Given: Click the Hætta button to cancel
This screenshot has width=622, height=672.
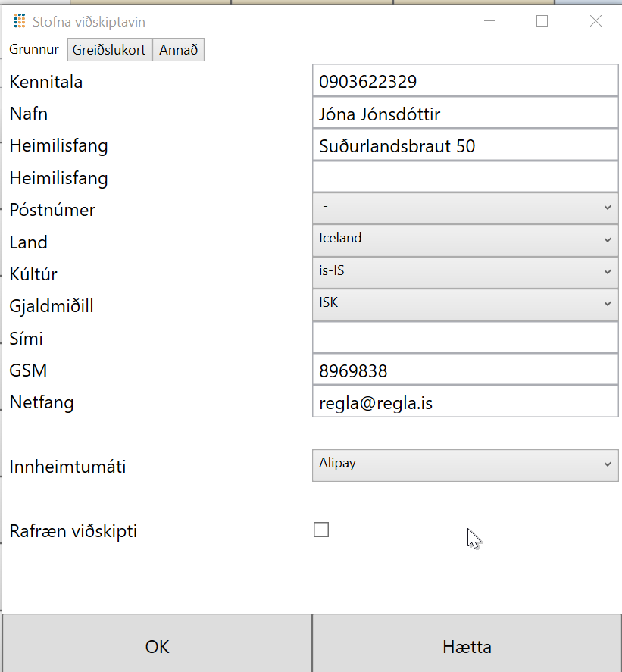Looking at the screenshot, I should (467, 646).
